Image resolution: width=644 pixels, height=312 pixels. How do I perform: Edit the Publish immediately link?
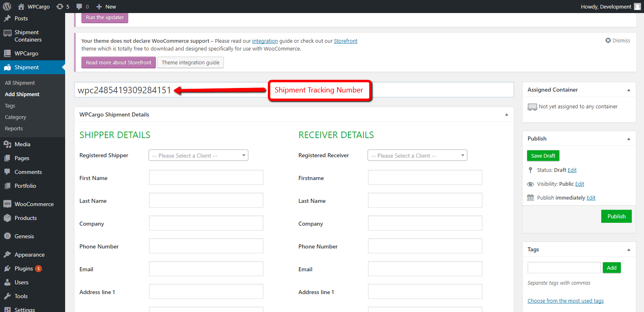(591, 198)
